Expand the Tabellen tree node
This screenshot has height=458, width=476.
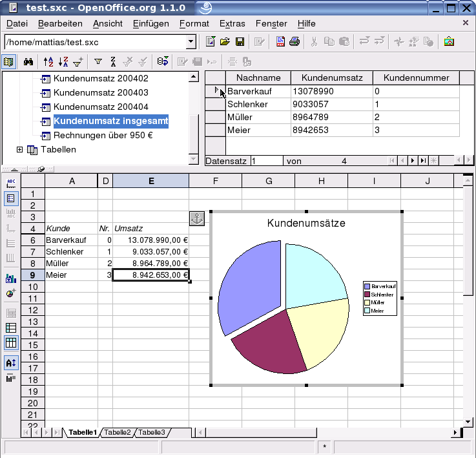19,149
